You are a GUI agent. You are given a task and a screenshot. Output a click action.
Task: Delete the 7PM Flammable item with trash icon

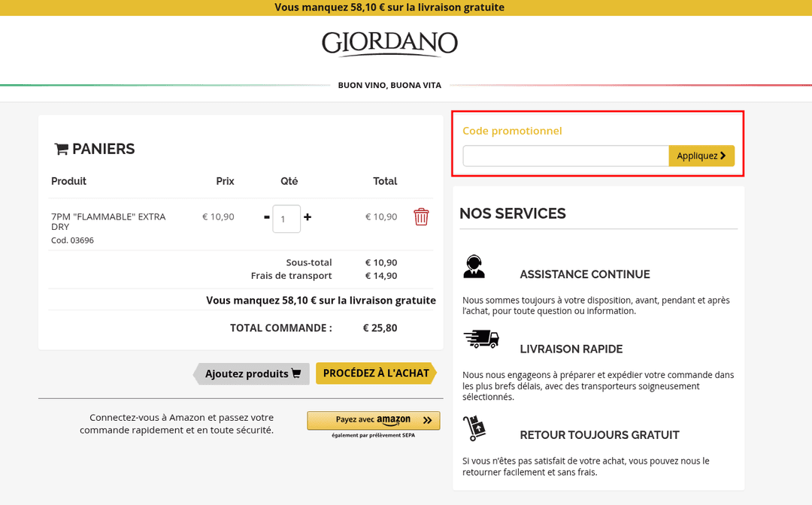[x=421, y=216]
